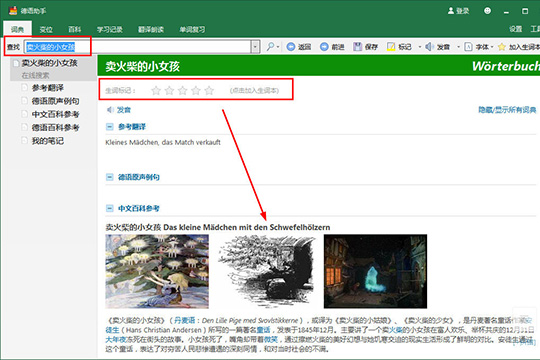
Task: Click (点击加入生词本) link beside stars
Action: pos(254,90)
